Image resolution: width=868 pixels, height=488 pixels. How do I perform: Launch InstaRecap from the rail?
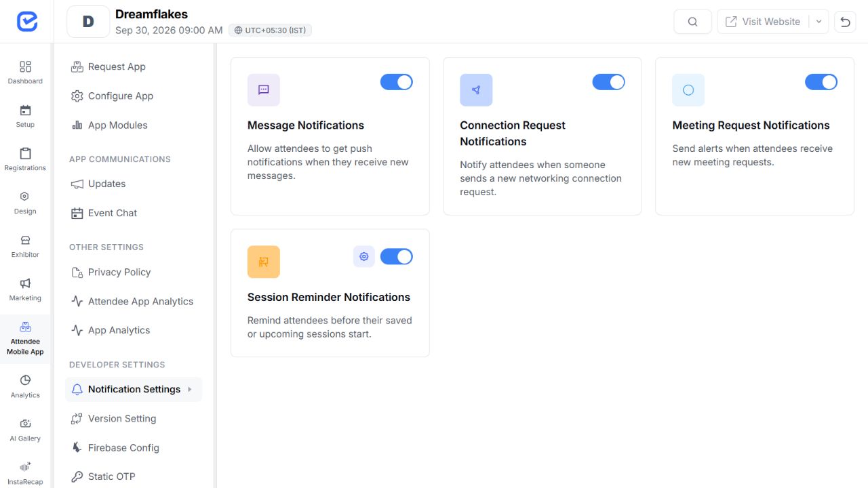(25, 472)
